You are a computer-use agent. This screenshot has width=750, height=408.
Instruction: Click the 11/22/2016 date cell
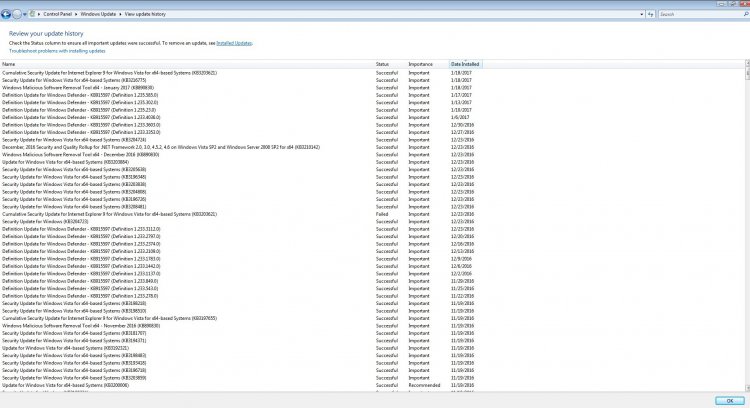[462, 296]
